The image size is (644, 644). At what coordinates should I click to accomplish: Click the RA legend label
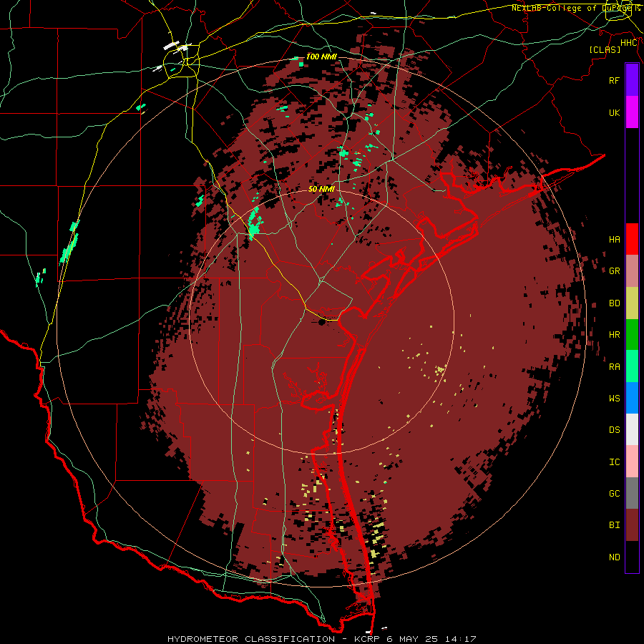614,367
